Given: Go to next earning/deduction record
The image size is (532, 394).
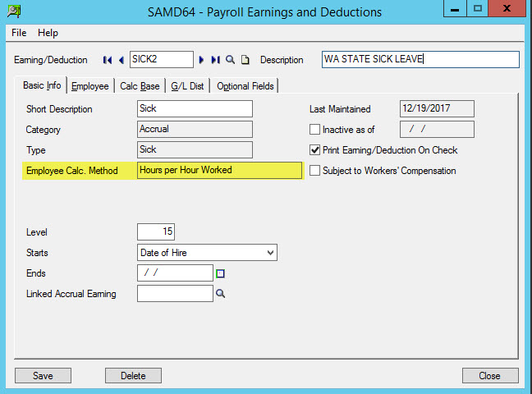Looking at the screenshot, I should pos(201,60).
